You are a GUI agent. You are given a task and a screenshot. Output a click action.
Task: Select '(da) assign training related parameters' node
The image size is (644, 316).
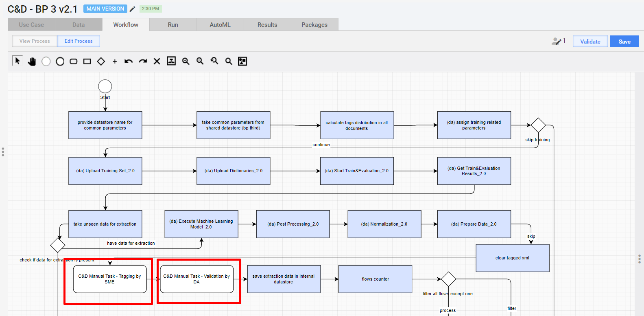474,125
